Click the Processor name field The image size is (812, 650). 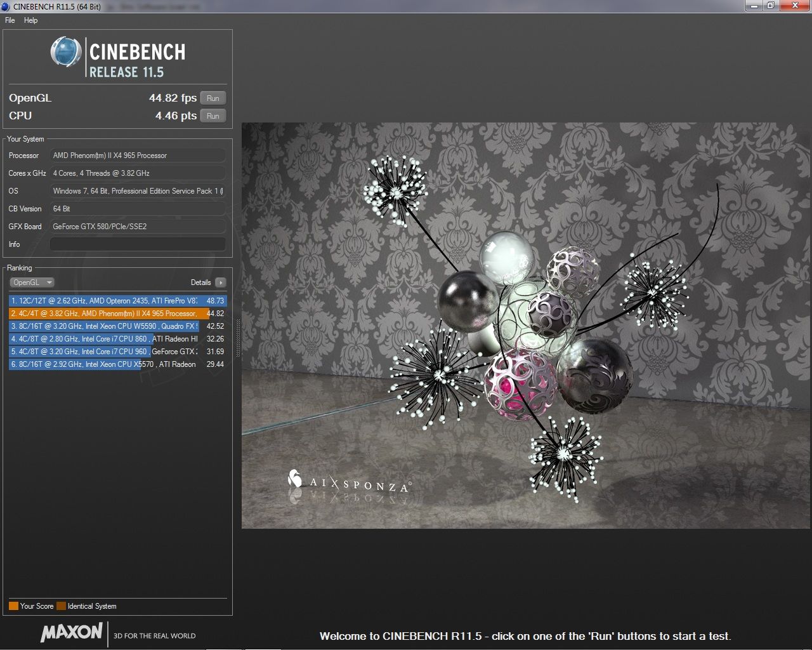(x=138, y=156)
